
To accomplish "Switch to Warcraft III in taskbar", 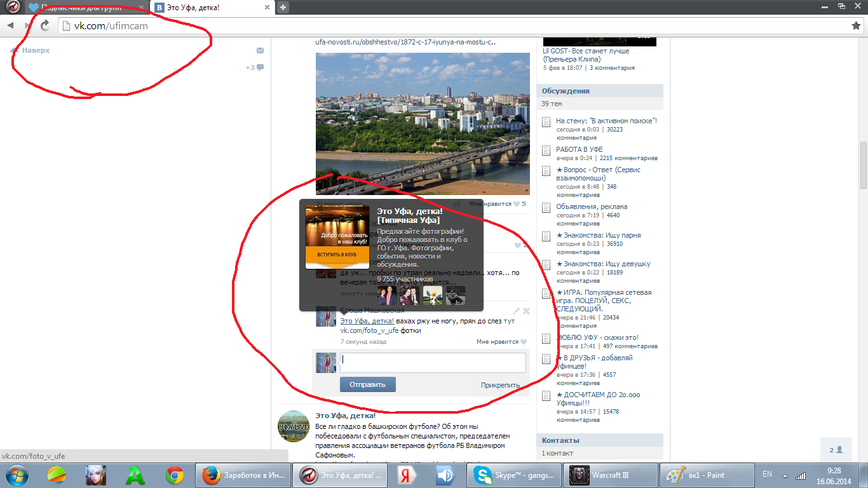I will point(611,475).
